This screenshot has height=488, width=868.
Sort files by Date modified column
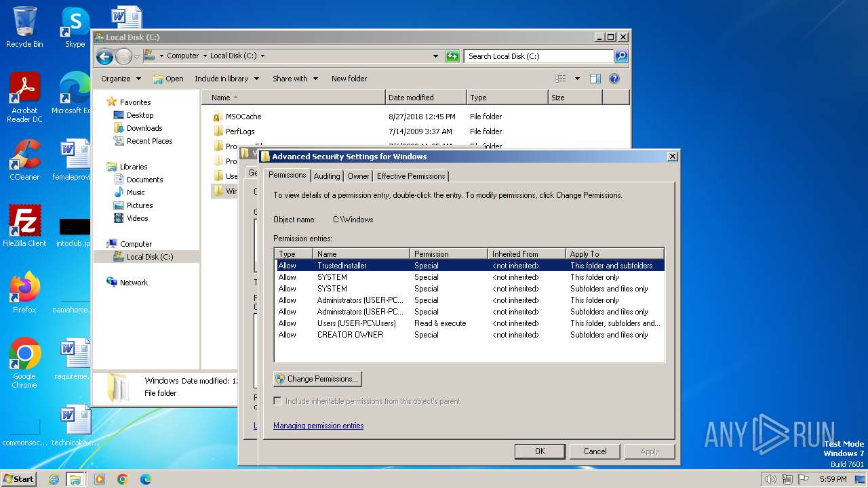(426, 98)
